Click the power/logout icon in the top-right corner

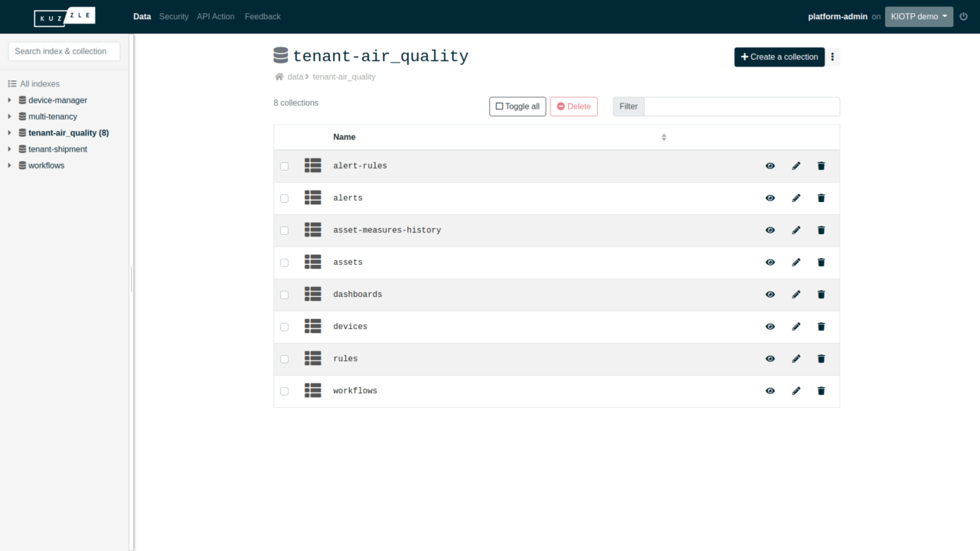point(964,15)
